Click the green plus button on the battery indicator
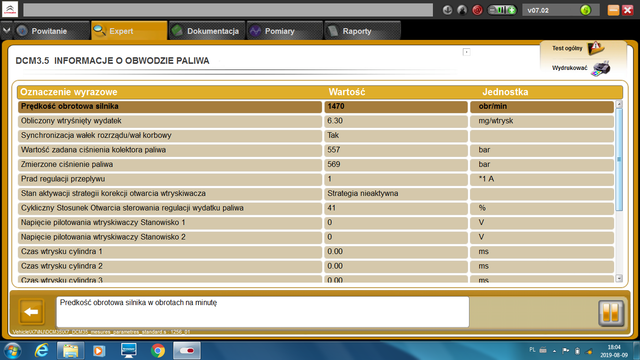This screenshot has height=360, width=640. click(511, 10)
